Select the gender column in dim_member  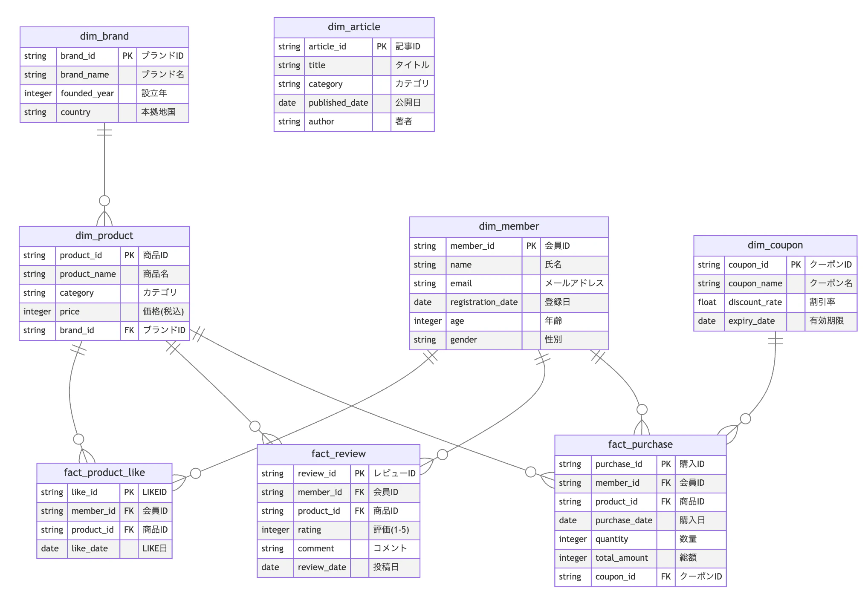tap(484, 340)
